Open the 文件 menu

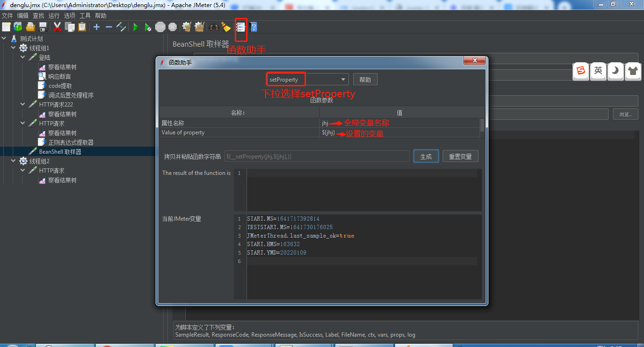point(8,16)
